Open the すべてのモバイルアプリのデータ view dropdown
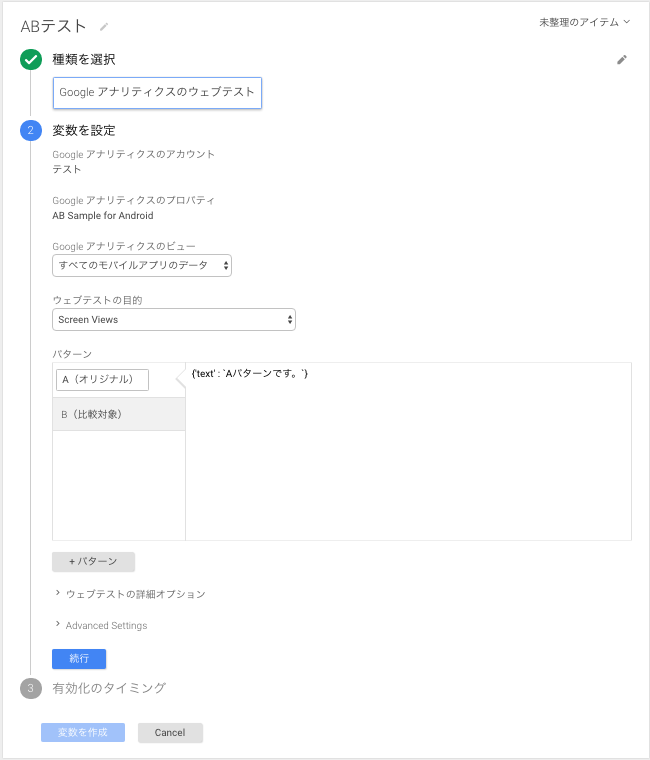The height and width of the screenshot is (760, 650). pos(142,266)
